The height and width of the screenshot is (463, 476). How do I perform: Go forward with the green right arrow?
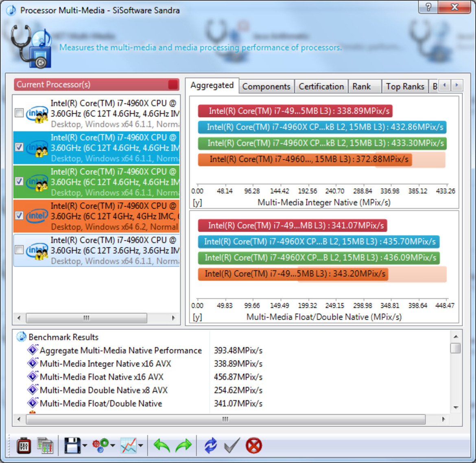[x=183, y=445]
